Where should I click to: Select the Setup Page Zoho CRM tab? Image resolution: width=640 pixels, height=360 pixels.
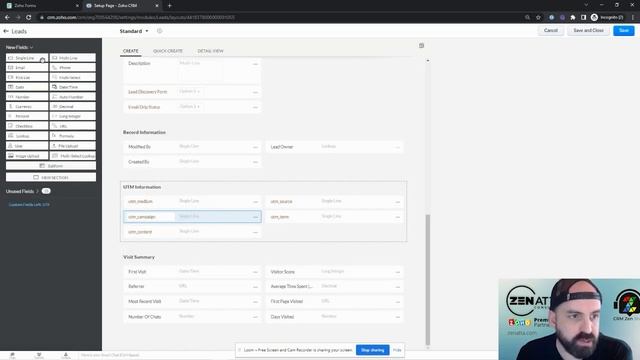122,6
